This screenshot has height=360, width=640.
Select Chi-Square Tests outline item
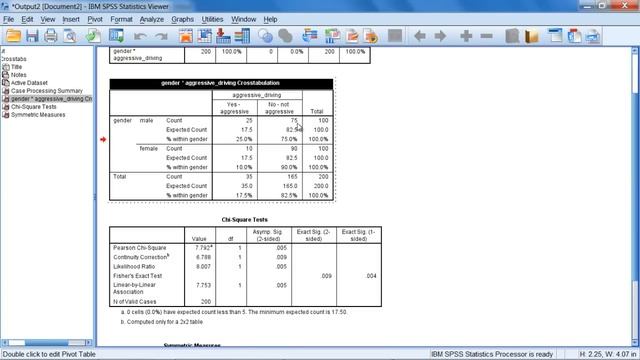(x=34, y=107)
